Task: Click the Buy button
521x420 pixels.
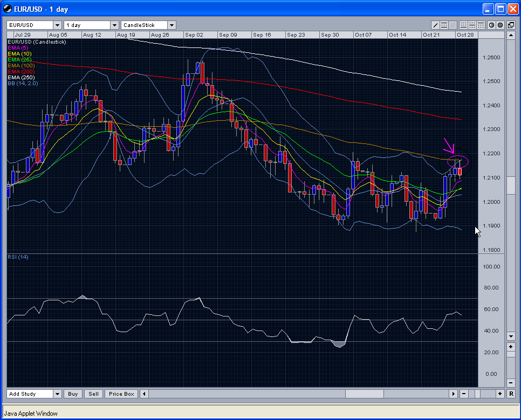Action: click(72, 394)
